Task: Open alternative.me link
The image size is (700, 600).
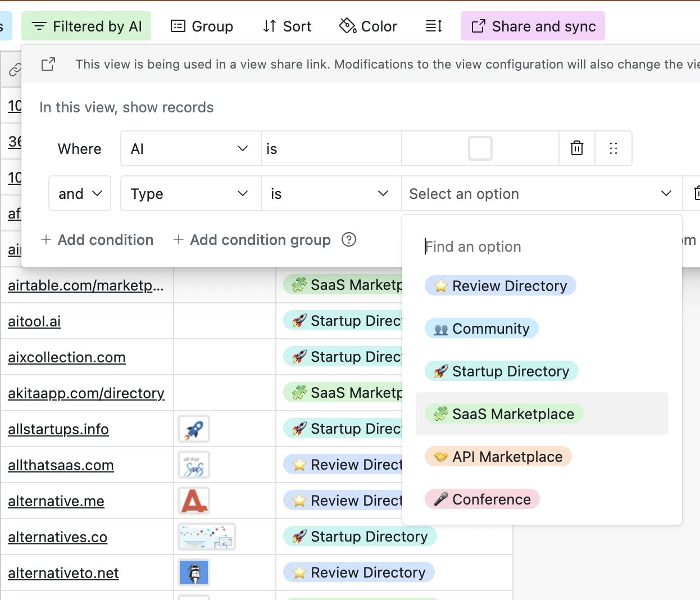Action: (56, 501)
